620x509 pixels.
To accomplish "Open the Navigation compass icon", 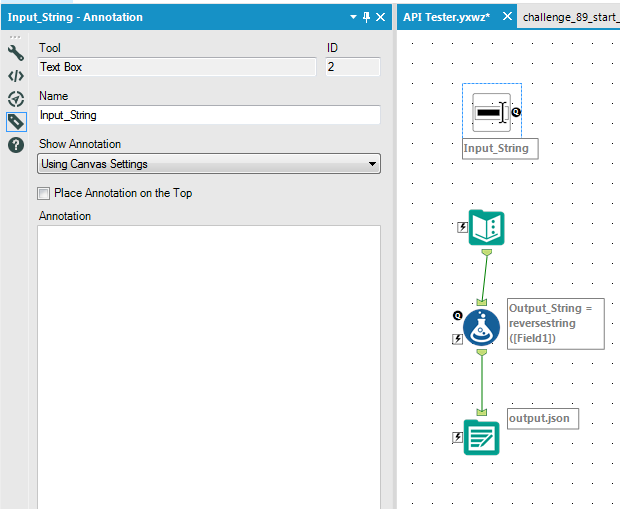I will point(16,99).
